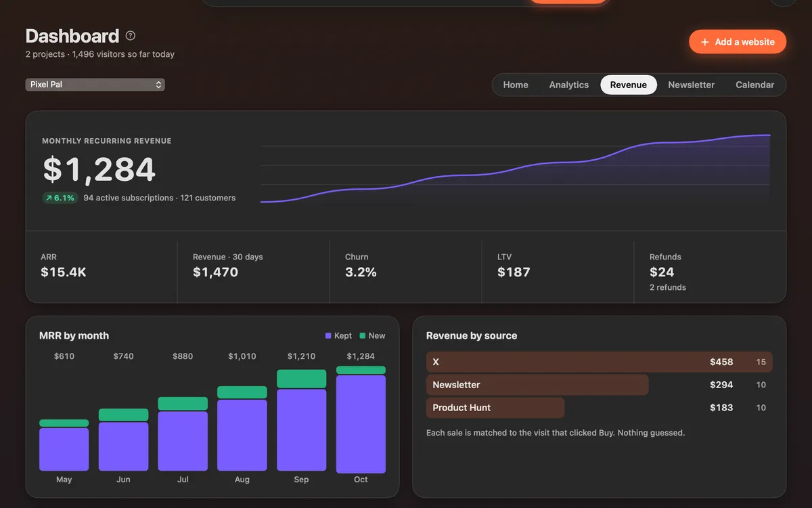The image size is (812, 508).
Task: Go to the Newsletter tab
Action: tap(691, 85)
